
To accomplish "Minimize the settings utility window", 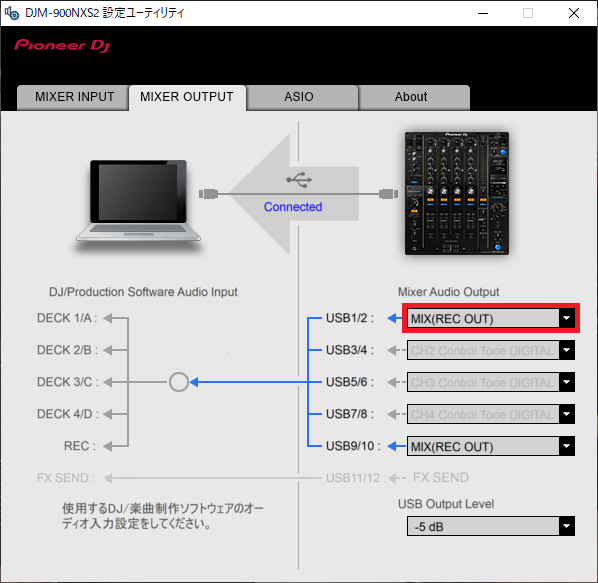I will tap(483, 13).
